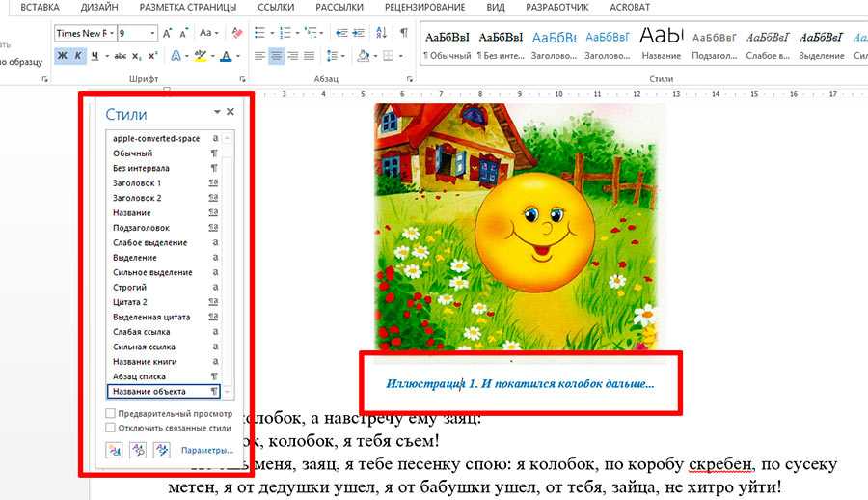Show paragraph marks with the pilcrow button

click(403, 33)
